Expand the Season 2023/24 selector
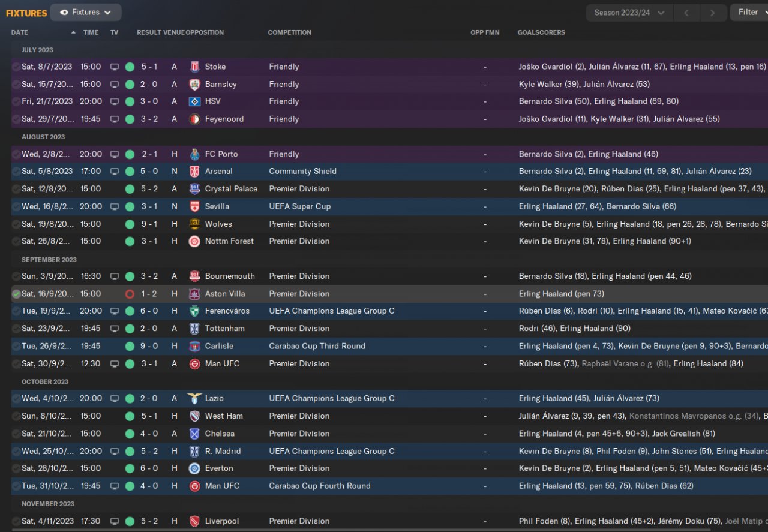The height and width of the screenshot is (532, 768). point(629,13)
